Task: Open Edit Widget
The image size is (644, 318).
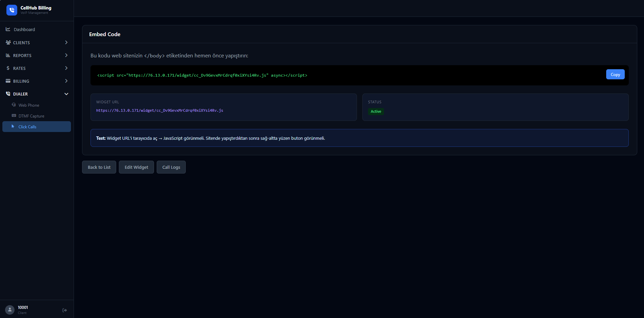Action: click(136, 167)
